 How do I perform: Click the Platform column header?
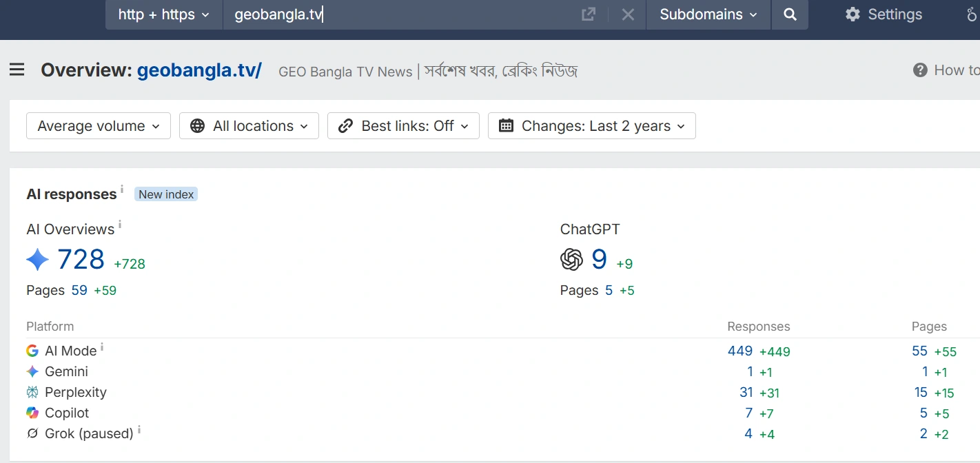click(x=50, y=327)
